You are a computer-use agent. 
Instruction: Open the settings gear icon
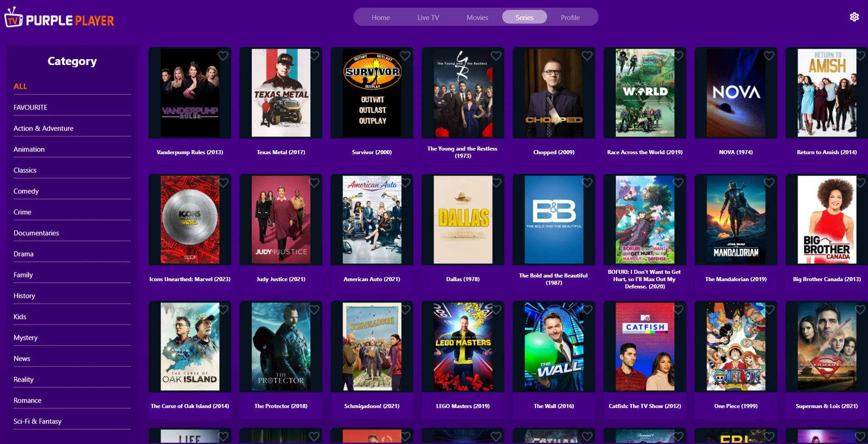(854, 17)
